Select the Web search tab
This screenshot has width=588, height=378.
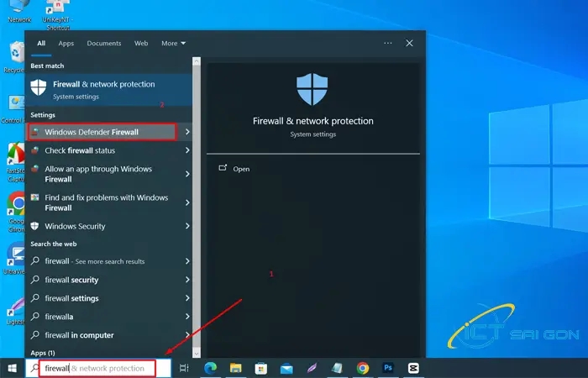coord(141,43)
